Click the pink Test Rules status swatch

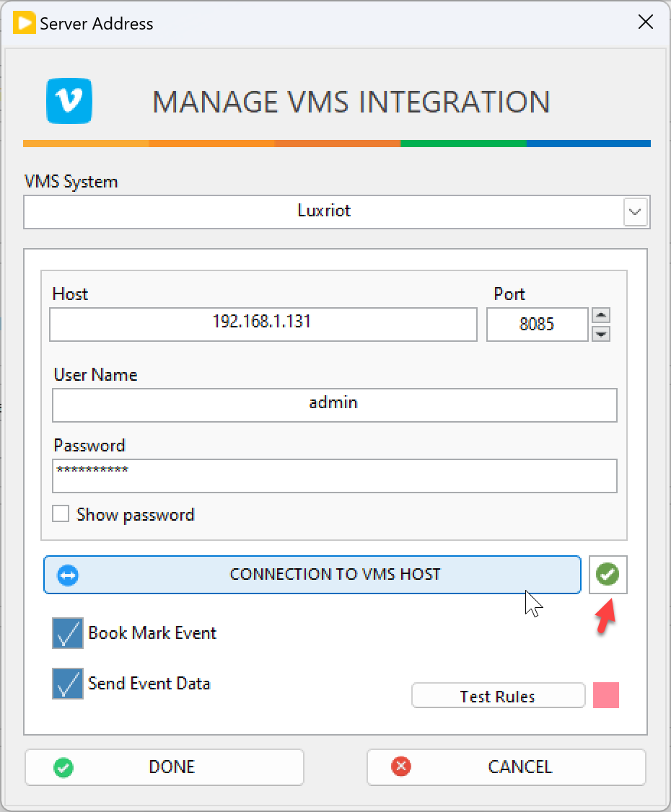coord(606,696)
